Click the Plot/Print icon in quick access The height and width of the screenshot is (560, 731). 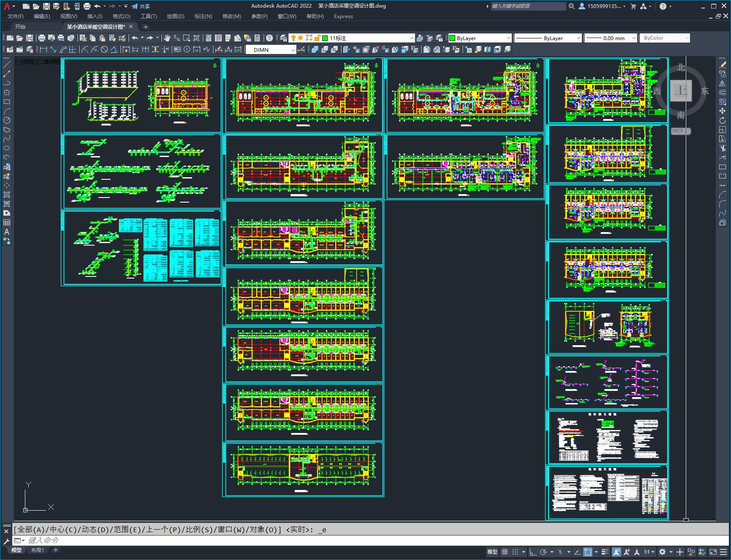click(x=87, y=6)
